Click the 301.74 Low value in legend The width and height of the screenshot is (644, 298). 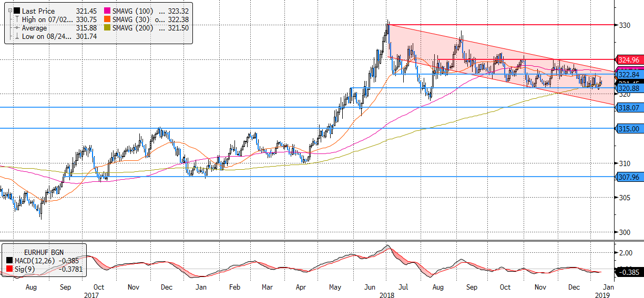point(86,36)
